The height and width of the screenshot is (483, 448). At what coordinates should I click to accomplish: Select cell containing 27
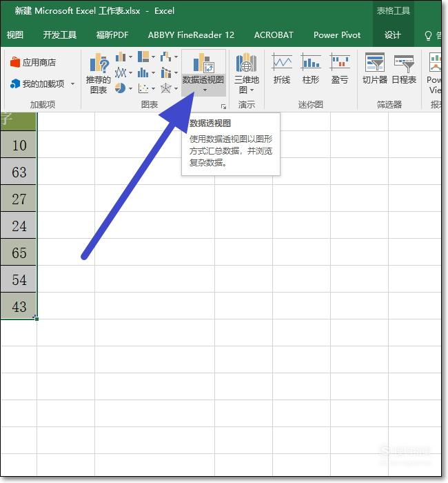coord(19,199)
